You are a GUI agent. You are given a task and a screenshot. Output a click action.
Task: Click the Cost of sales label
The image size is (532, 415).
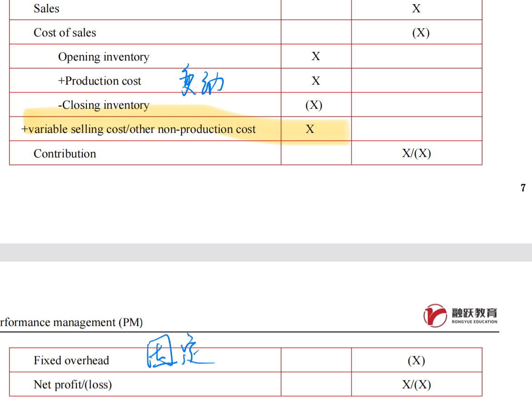point(65,33)
